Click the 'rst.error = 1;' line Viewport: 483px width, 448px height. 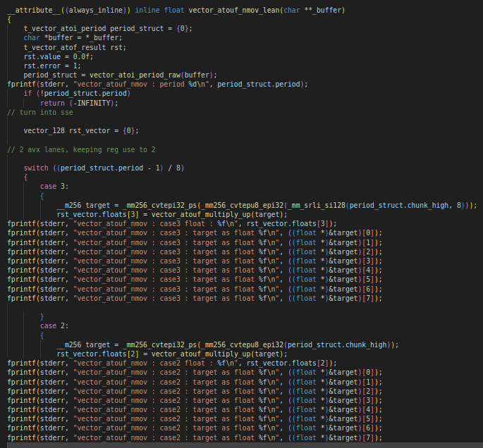(x=52, y=66)
